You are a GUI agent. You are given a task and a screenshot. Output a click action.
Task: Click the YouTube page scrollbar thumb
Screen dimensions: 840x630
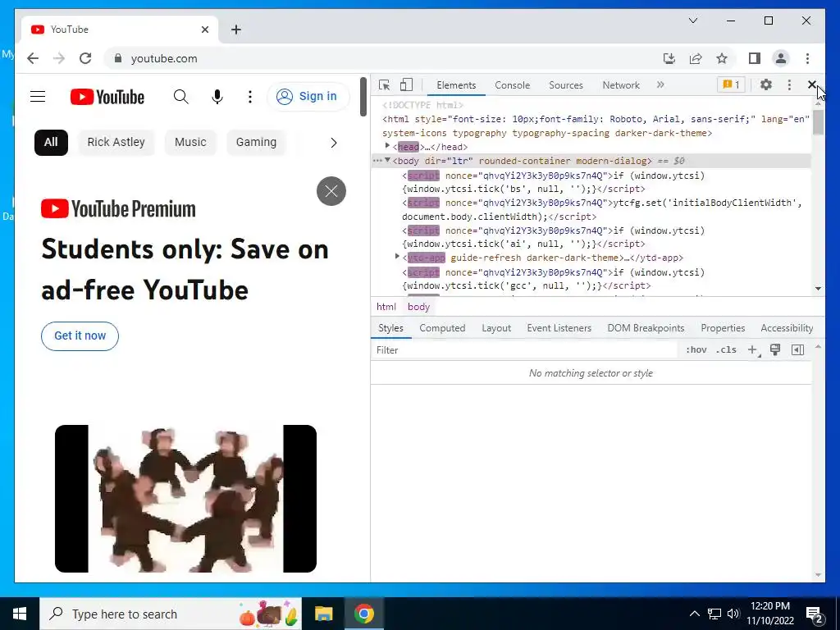tap(363, 97)
